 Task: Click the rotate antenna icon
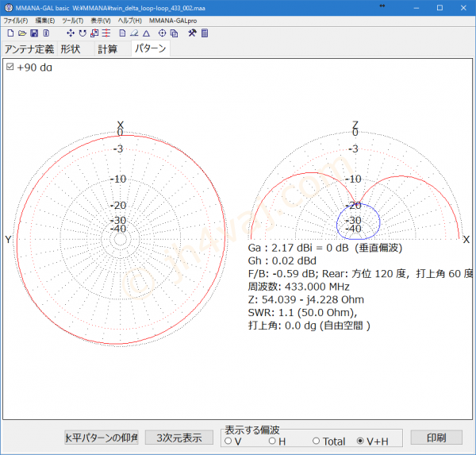[83, 33]
